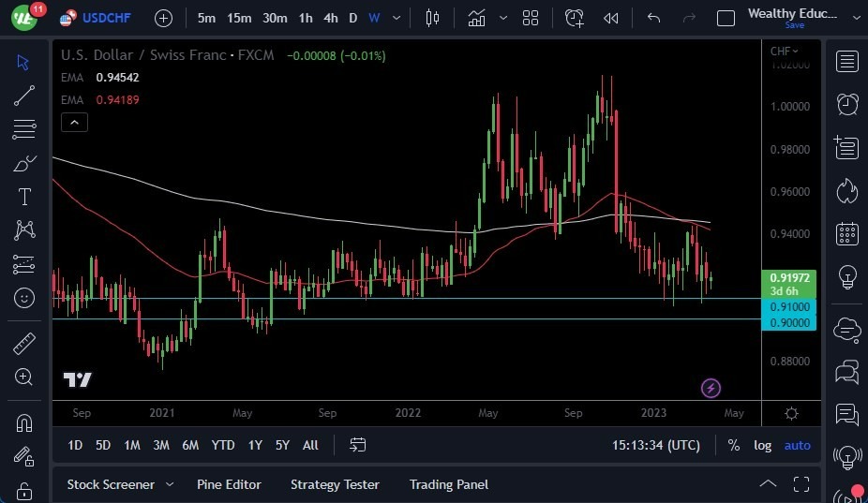Select the trend line drawing tool
This screenshot has width=868, height=503.
click(24, 95)
